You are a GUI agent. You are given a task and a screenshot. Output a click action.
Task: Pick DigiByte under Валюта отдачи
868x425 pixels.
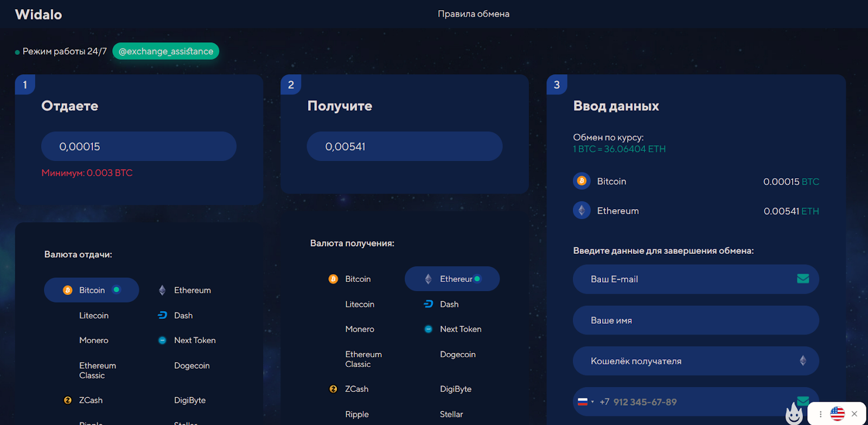tap(190, 400)
